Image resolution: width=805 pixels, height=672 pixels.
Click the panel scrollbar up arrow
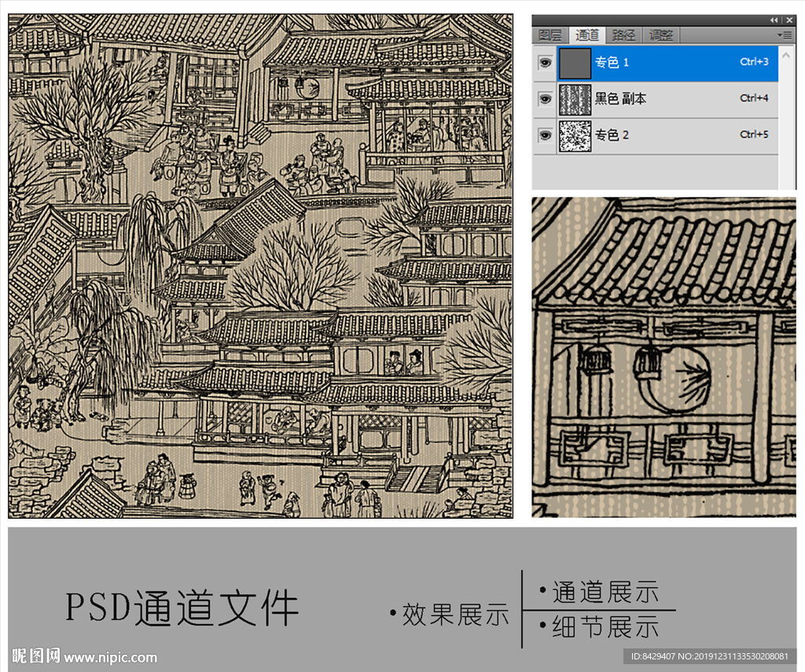pyautogui.click(x=786, y=54)
